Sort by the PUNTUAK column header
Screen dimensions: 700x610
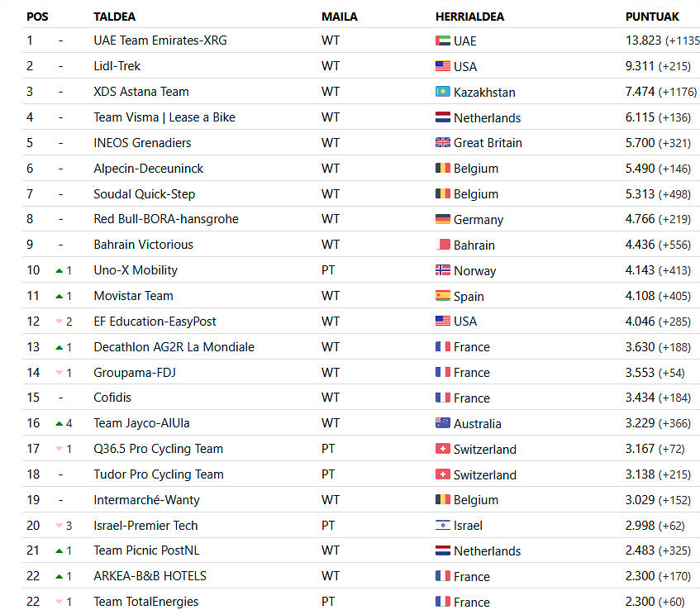pos(652,17)
